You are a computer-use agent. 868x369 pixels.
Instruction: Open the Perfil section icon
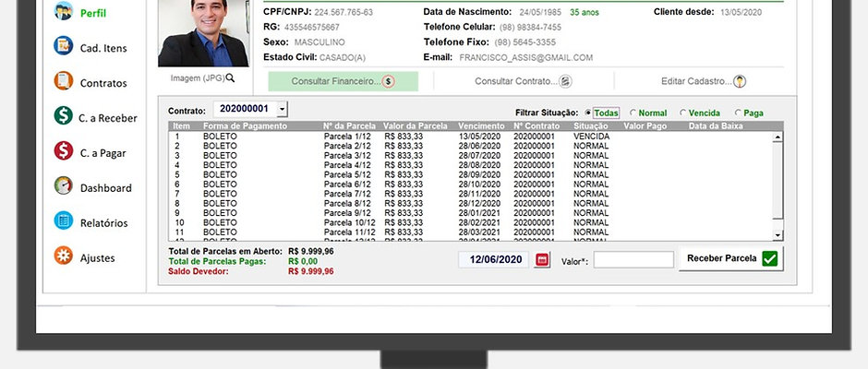[x=64, y=11]
